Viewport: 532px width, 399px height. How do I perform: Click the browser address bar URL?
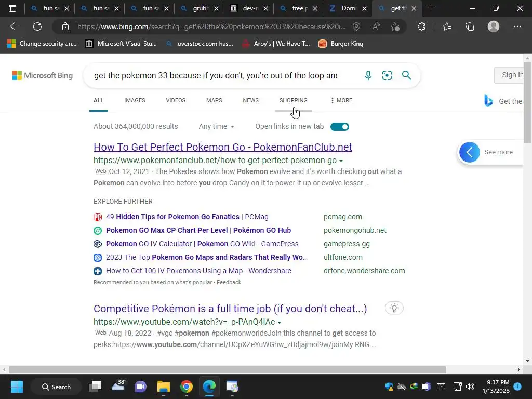211,26
